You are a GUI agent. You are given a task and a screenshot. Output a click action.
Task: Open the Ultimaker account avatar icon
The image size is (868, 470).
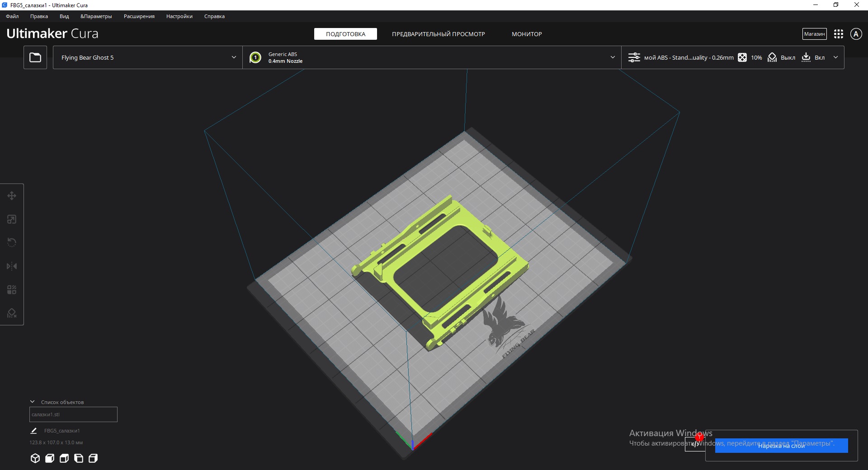[856, 34]
